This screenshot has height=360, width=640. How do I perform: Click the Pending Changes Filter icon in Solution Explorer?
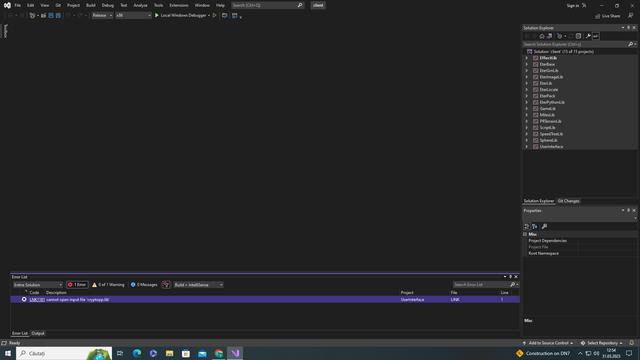point(560,36)
